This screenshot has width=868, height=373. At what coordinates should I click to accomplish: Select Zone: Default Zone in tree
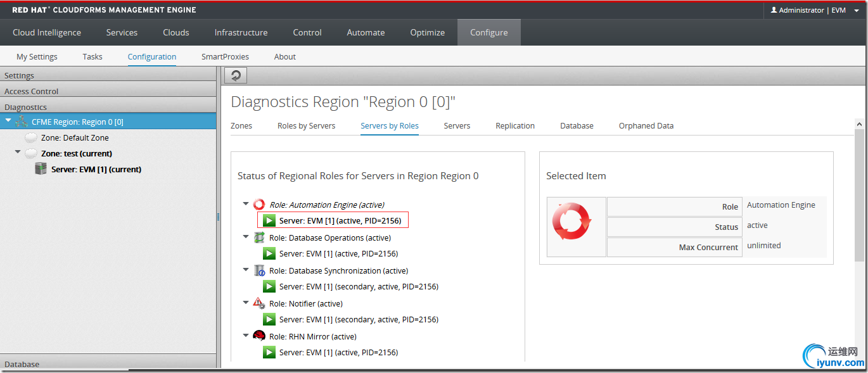[x=75, y=137]
